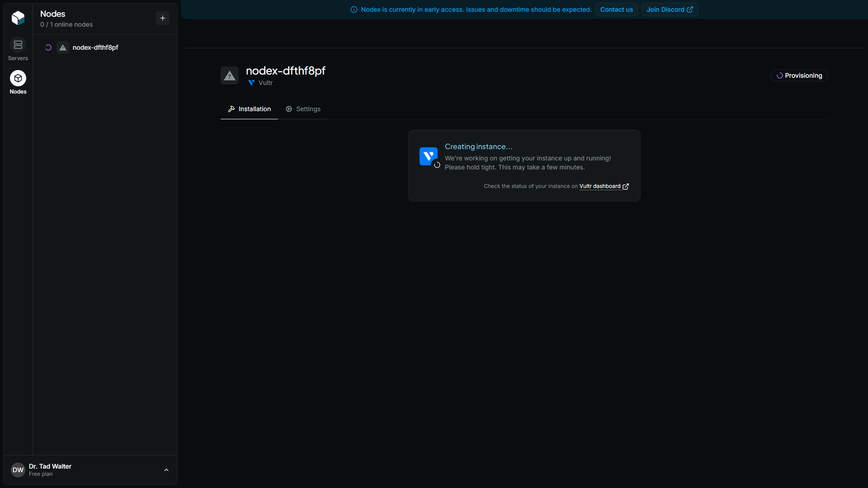Viewport: 868px width, 488px height.
Task: Click the Vultr logo in Creating instance card
Action: click(x=429, y=156)
